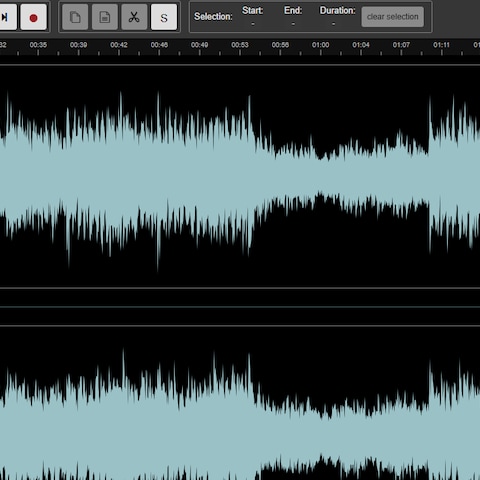Seek to 01:07 on the time ruler
The image size is (480, 480).
point(401,45)
